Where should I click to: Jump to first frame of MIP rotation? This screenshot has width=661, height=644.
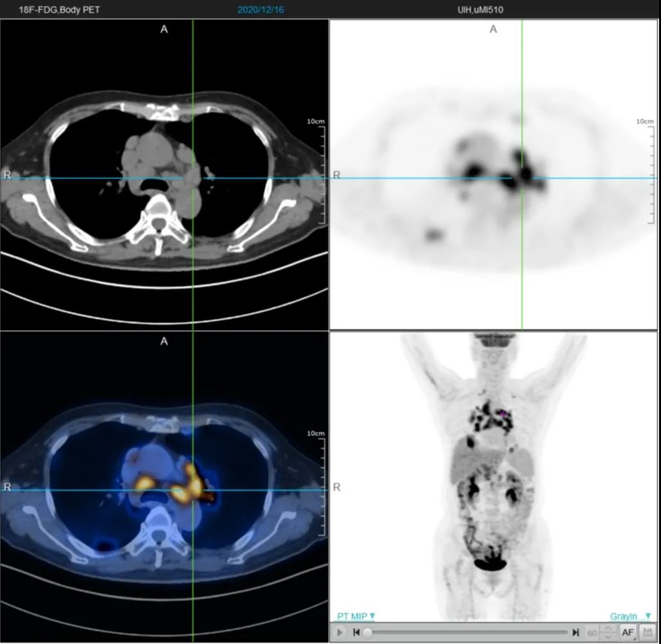point(356,632)
